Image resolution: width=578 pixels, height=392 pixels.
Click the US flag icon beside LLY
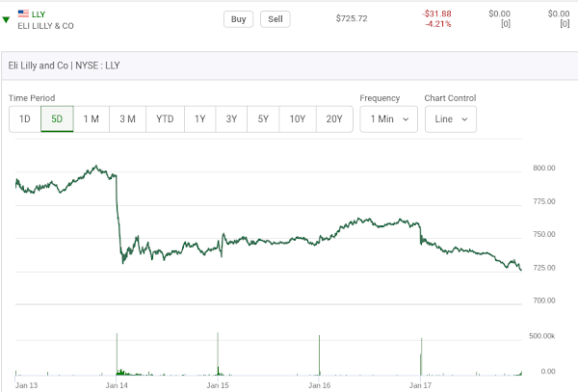[23, 13]
